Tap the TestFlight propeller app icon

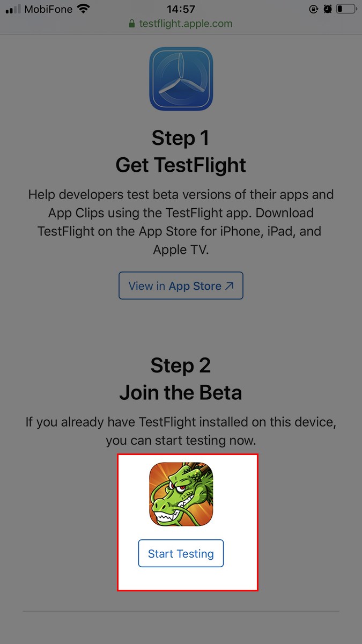click(181, 79)
